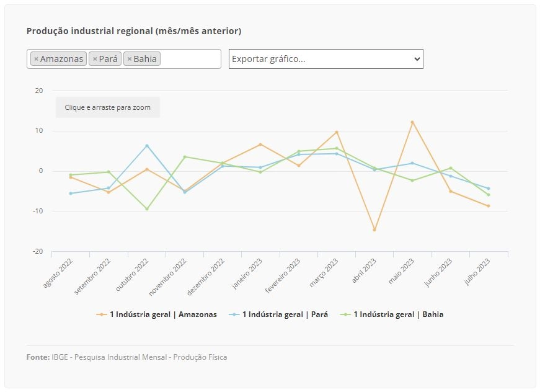Click the Amazonas data point in março 2023
The width and height of the screenshot is (540, 392).
coord(337,132)
